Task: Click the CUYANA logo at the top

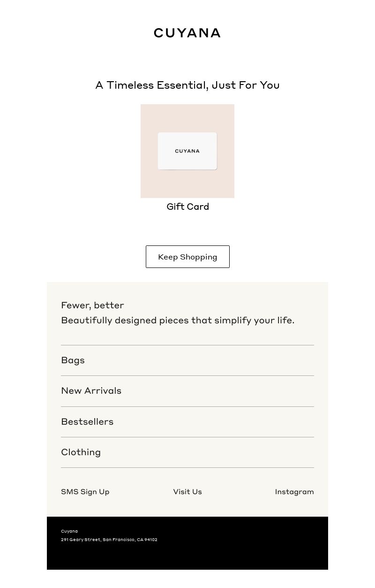Action: [187, 33]
